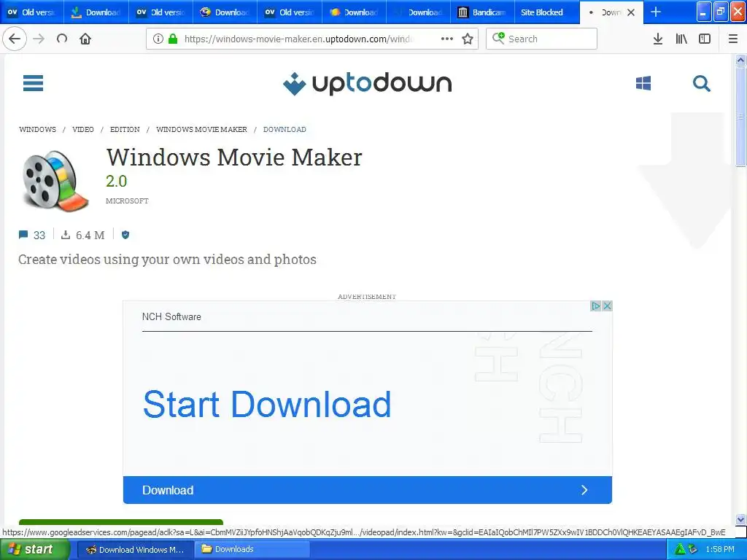Click the Windows platform icon

(643, 83)
